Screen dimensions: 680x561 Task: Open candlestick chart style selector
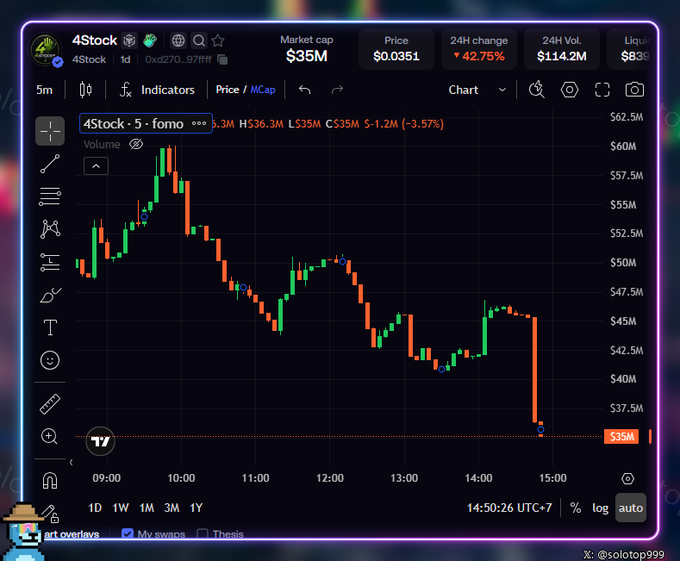[x=85, y=90]
